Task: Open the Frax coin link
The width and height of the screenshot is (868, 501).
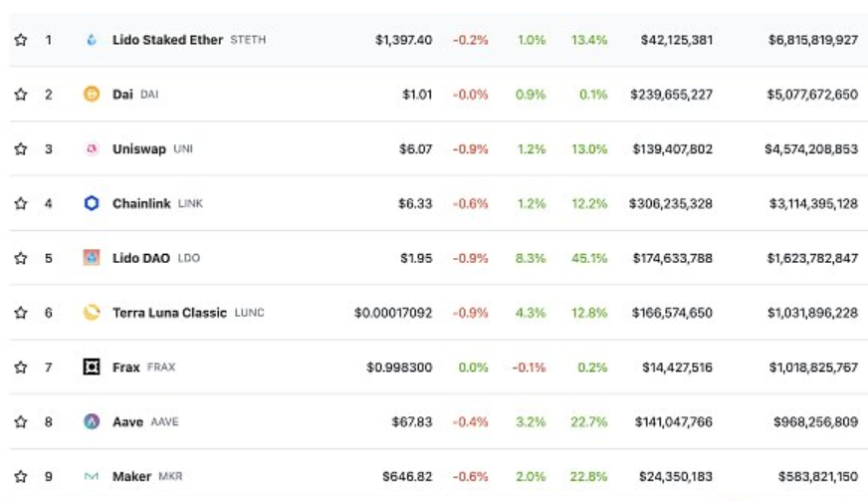Action: click(x=126, y=368)
